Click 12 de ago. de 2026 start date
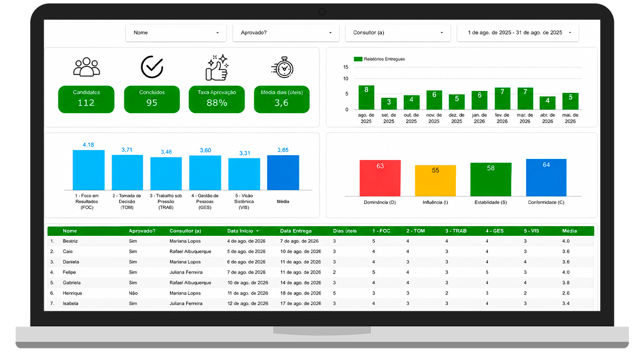The image size is (644, 362). point(248,304)
